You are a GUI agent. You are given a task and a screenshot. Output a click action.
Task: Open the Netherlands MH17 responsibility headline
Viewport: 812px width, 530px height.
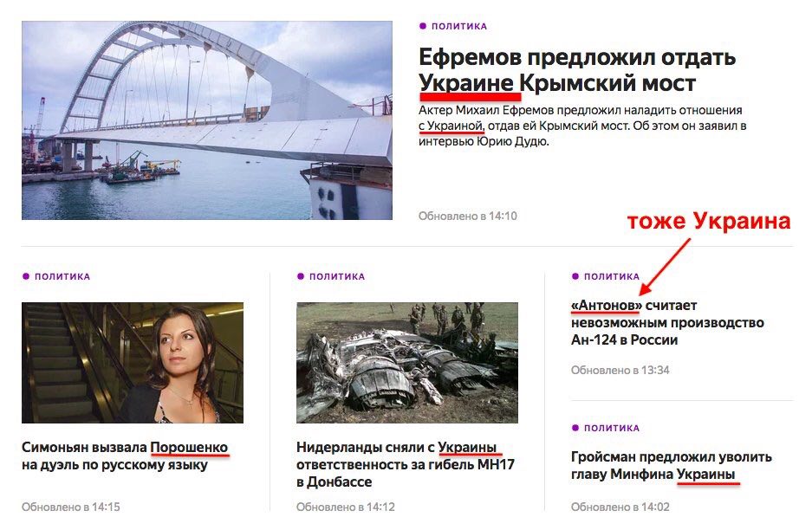coord(406,464)
